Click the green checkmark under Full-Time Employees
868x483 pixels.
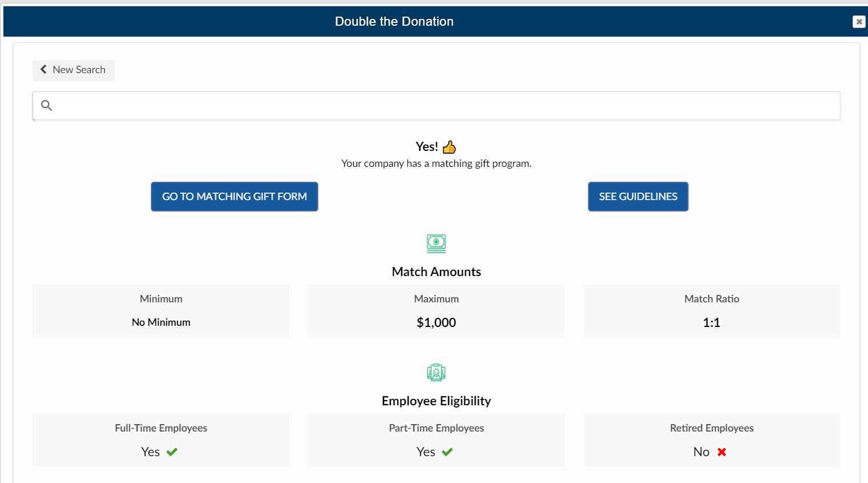click(x=172, y=452)
